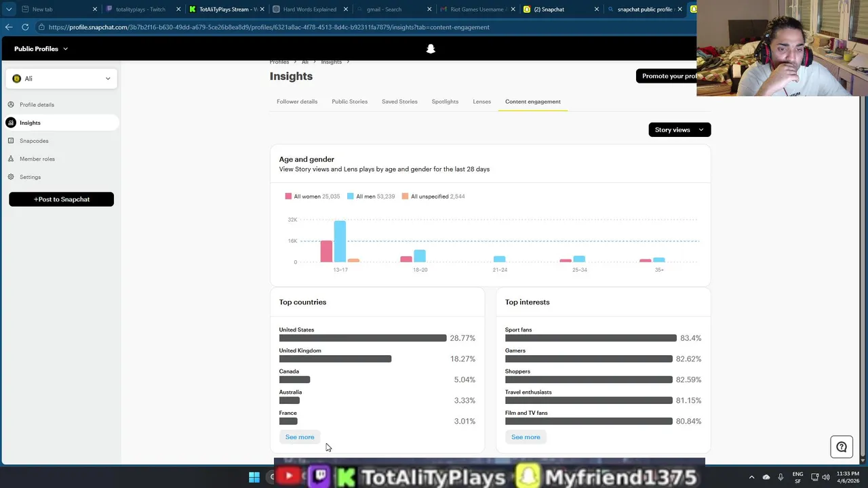Show hidden system tray icons
868x488 pixels.
tap(751, 477)
